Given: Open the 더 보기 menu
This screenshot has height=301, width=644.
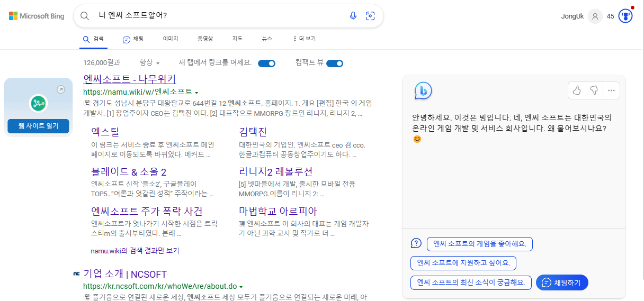Looking at the screenshot, I should [304, 39].
